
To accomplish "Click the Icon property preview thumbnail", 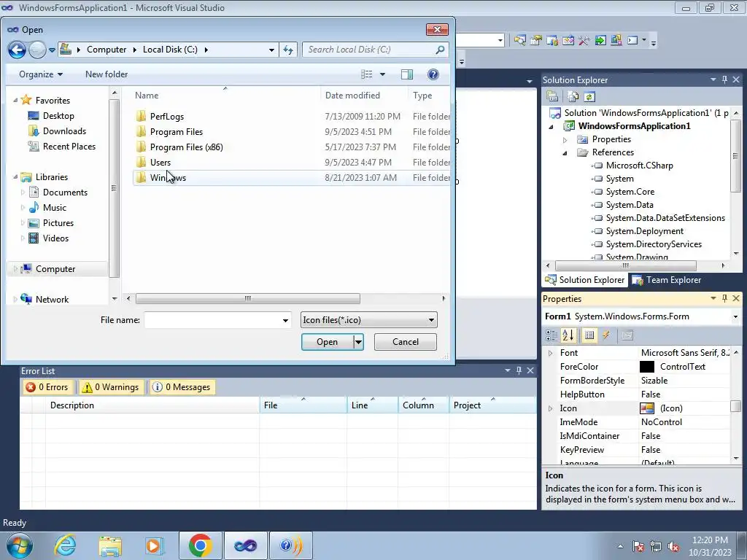I will pos(647,408).
